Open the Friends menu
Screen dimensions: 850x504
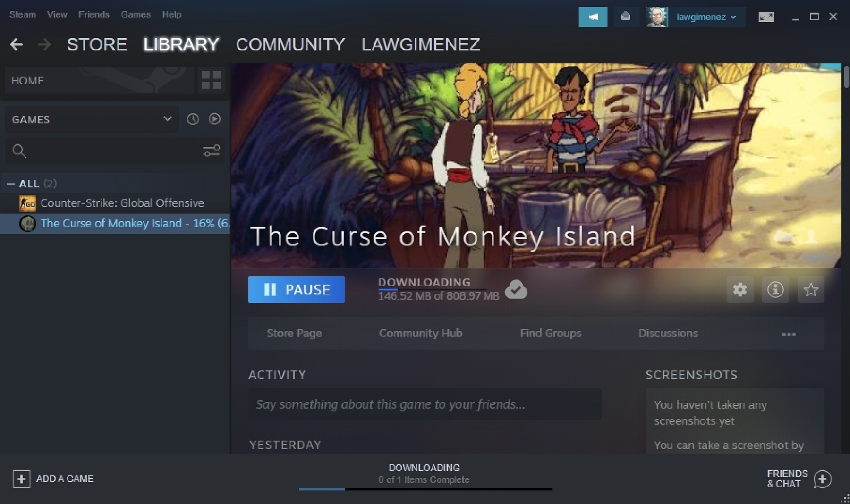coord(93,15)
